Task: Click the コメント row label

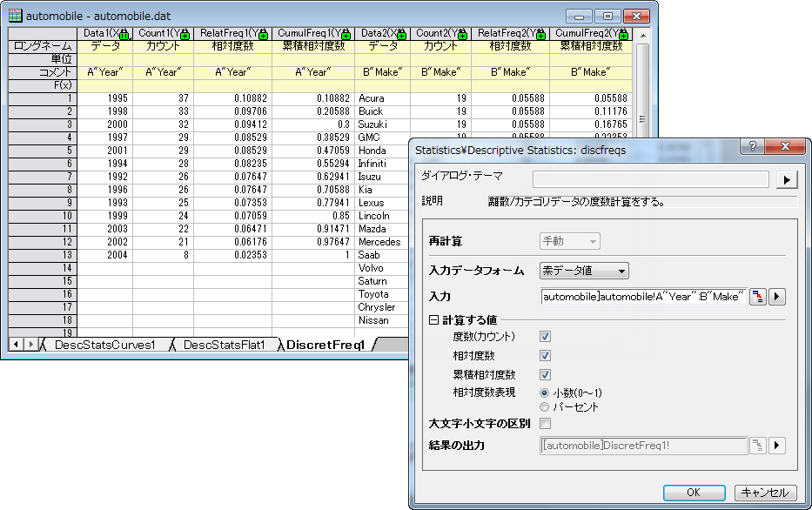Action: point(43,72)
